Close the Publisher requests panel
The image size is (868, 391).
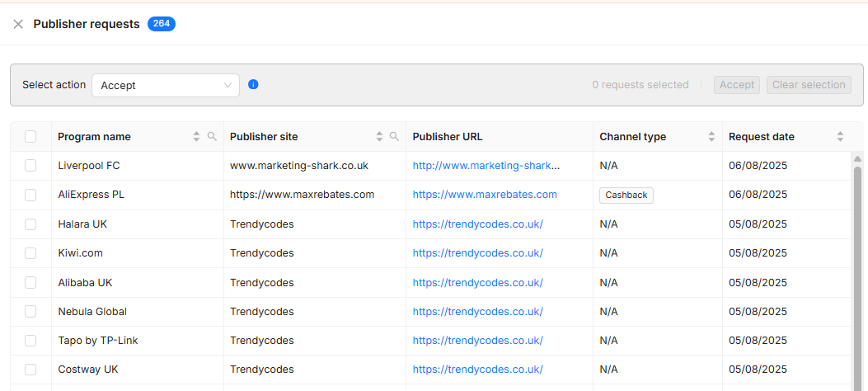tap(18, 24)
